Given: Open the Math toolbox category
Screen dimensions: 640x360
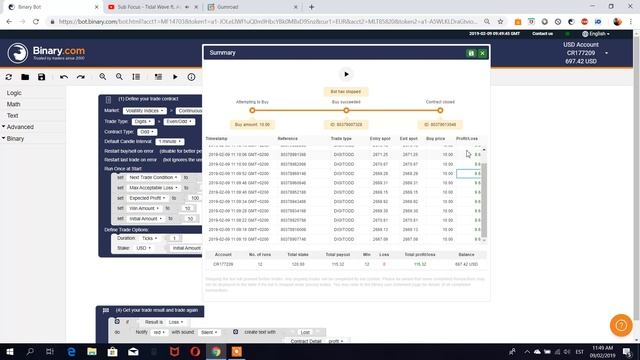Looking at the screenshot, I should point(13,104).
